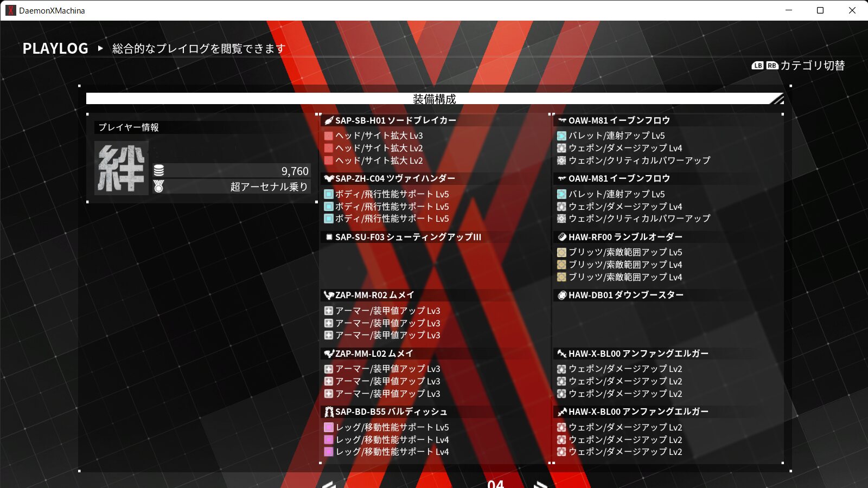Image resolution: width=868 pixels, height=488 pixels.
Task: Click the 絆 player emblem
Action: click(122, 168)
